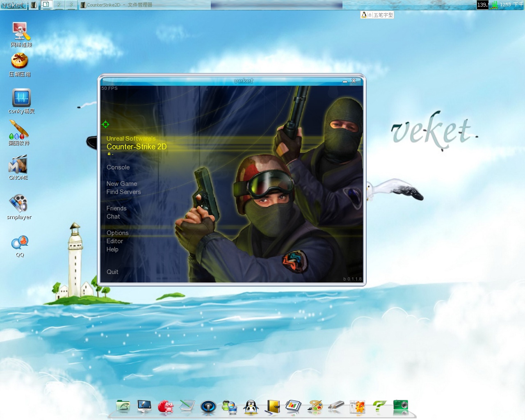Click the 50 FPS counter text

(110, 88)
